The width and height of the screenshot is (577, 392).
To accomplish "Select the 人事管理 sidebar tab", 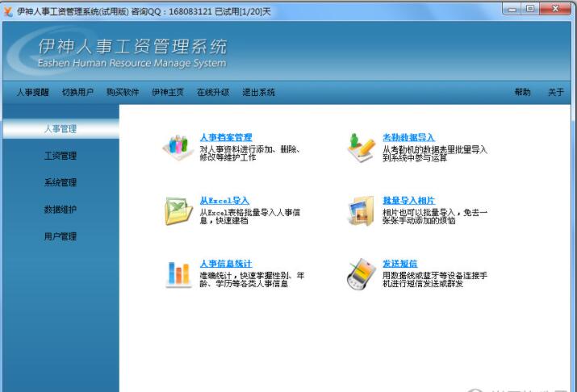I will coord(61,129).
